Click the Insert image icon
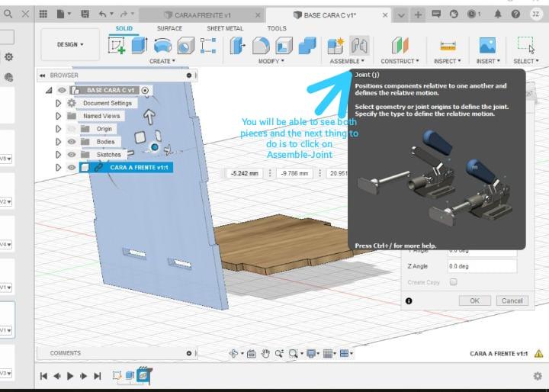 [x=487, y=46]
